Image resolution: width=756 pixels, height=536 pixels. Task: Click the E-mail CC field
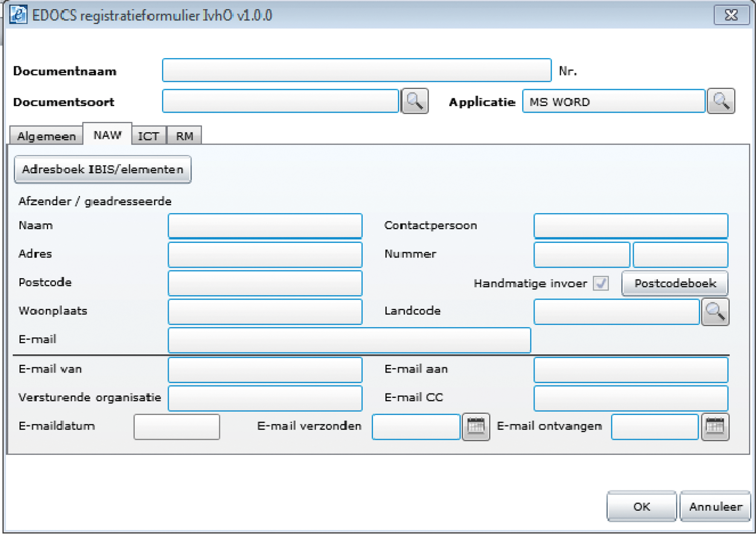click(631, 398)
